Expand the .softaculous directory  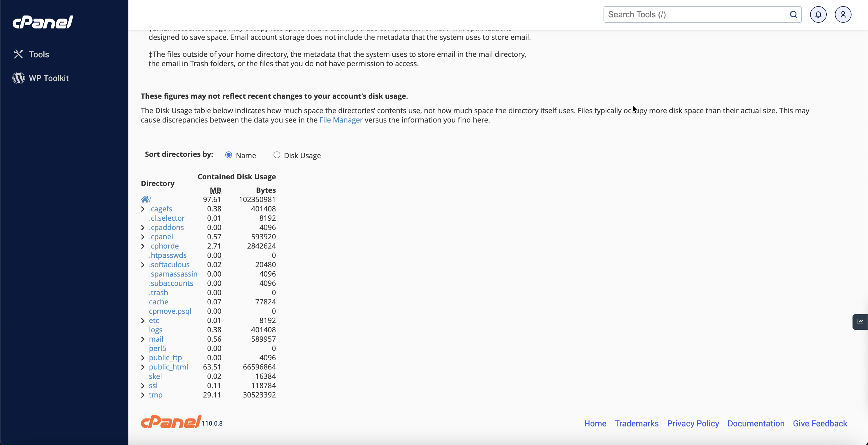(143, 265)
